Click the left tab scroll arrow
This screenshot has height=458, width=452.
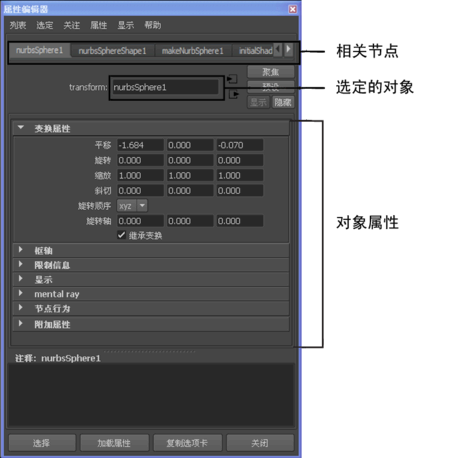point(278,50)
